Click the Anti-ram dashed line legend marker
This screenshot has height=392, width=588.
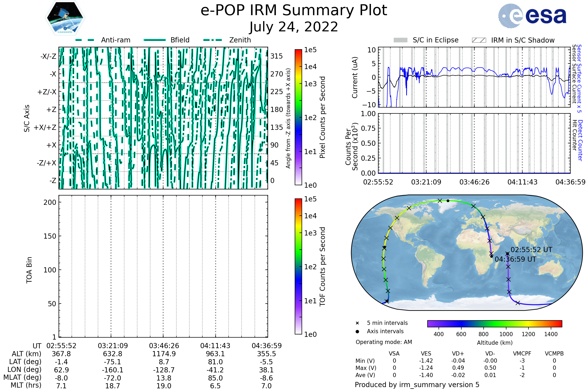pyautogui.click(x=85, y=40)
